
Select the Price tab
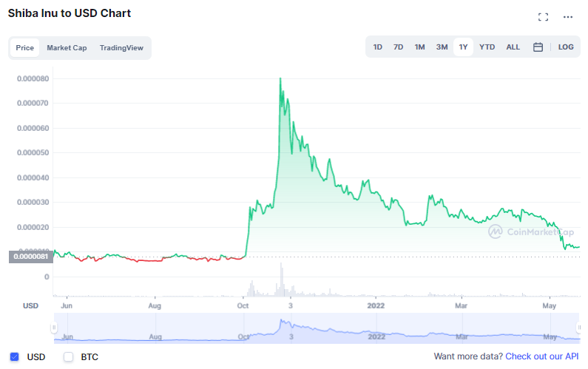24,47
